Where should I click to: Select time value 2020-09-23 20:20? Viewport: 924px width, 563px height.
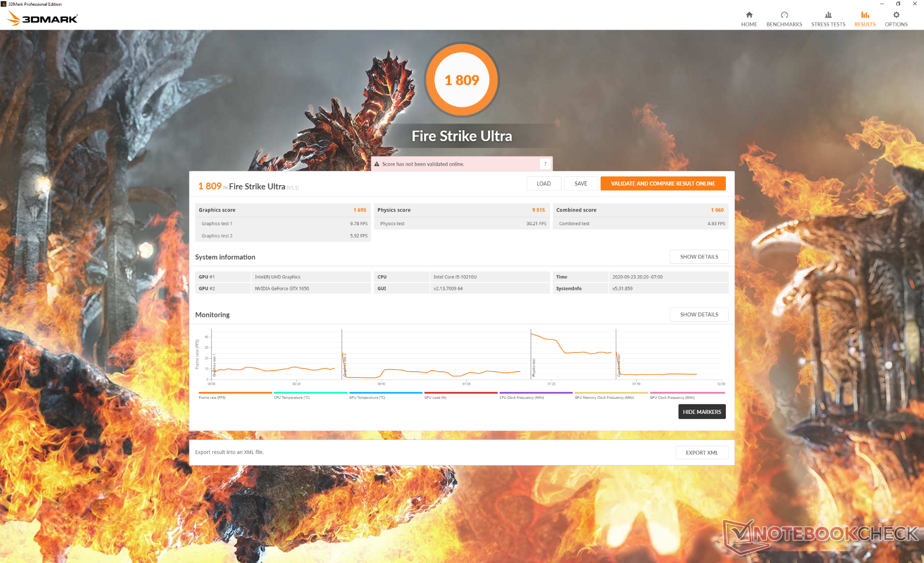coord(668,277)
